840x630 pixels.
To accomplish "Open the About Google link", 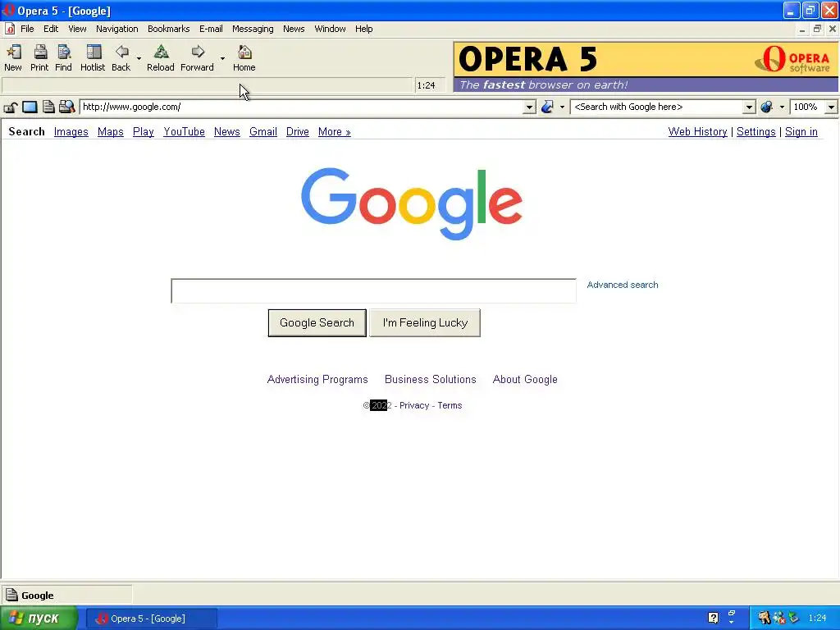I will click(525, 379).
